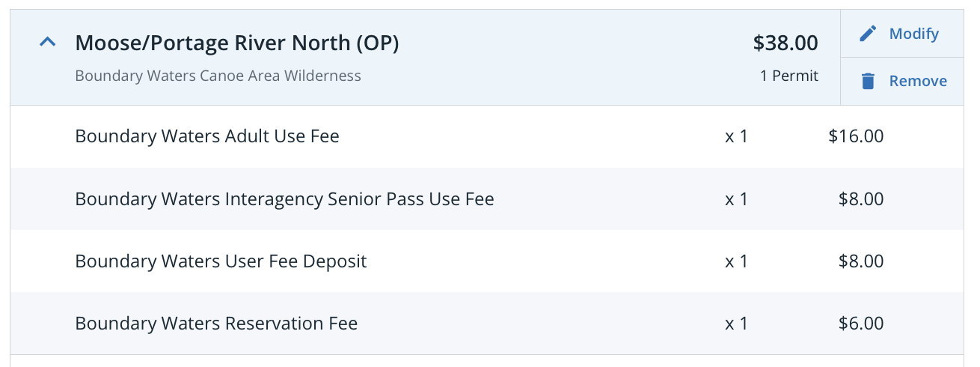
Task: Click the $8.00 Senior Pass fee amount
Action: pos(861,199)
